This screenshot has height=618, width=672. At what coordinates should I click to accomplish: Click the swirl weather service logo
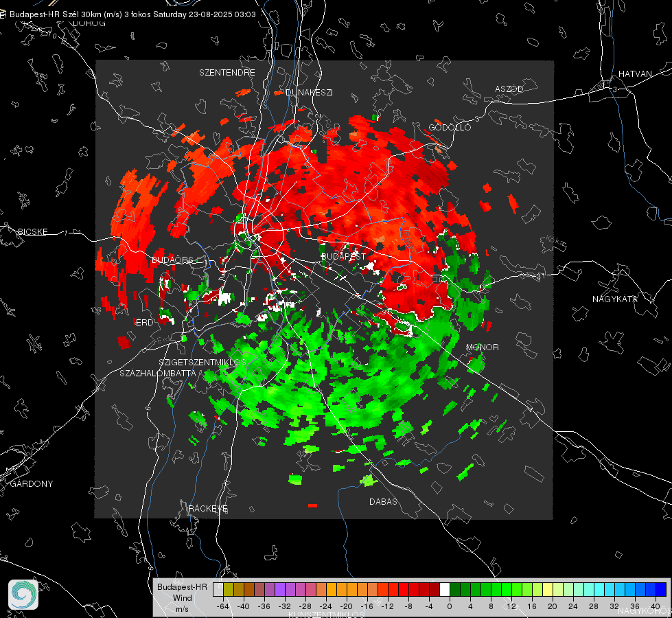23,595
